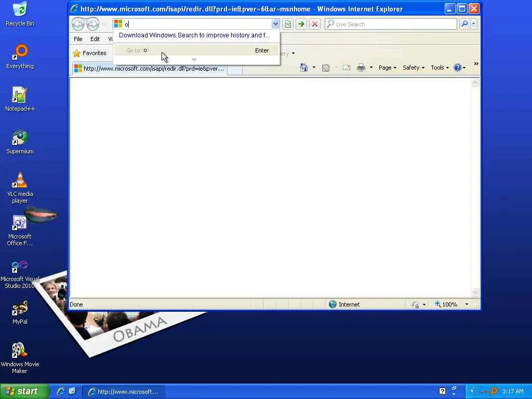
Task: Launch Internet Explorer from Quick Launch
Action: click(x=61, y=391)
